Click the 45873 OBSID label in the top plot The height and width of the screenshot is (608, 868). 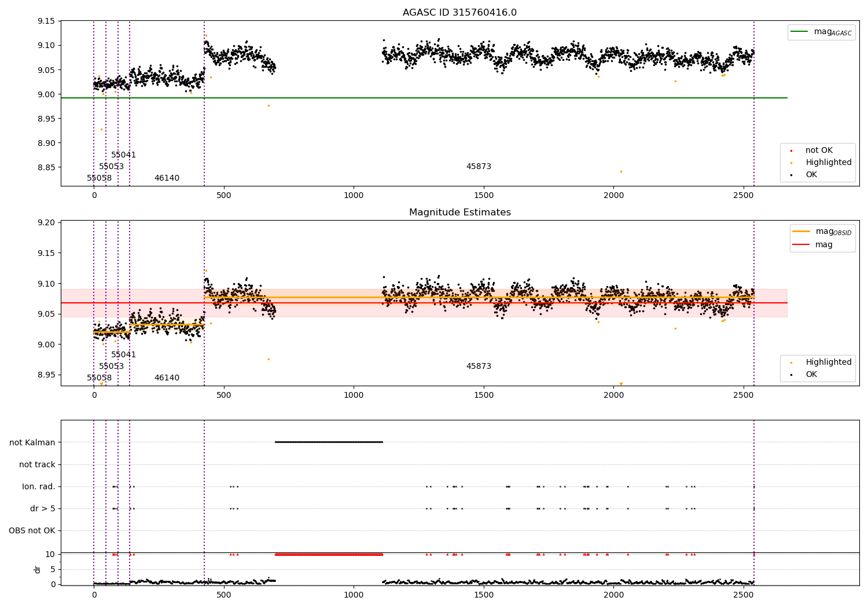click(479, 167)
